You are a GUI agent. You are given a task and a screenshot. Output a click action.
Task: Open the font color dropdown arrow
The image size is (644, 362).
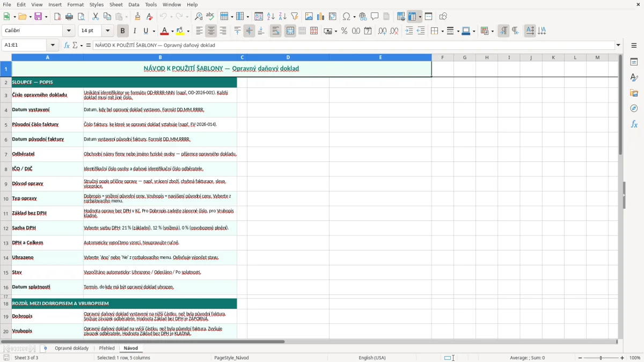172,31
